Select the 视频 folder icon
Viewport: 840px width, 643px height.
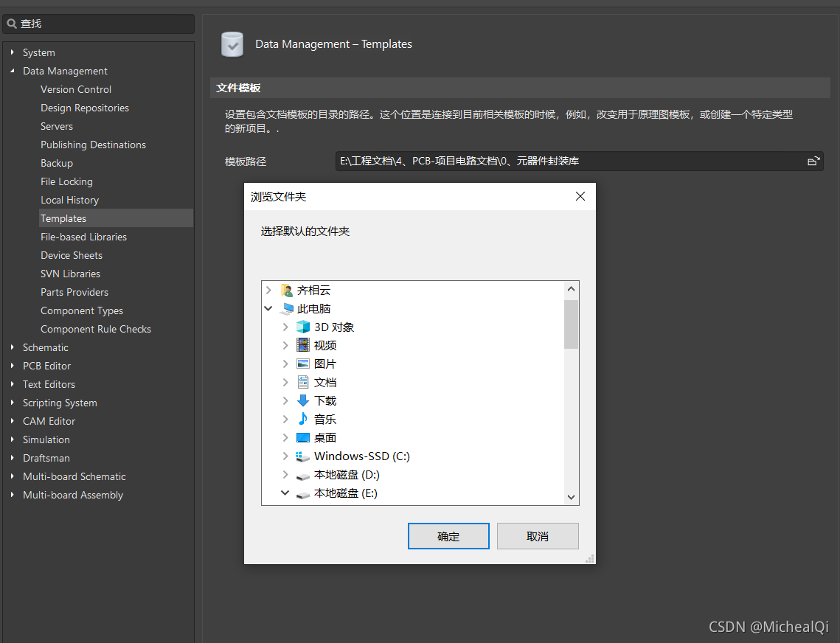coord(303,345)
